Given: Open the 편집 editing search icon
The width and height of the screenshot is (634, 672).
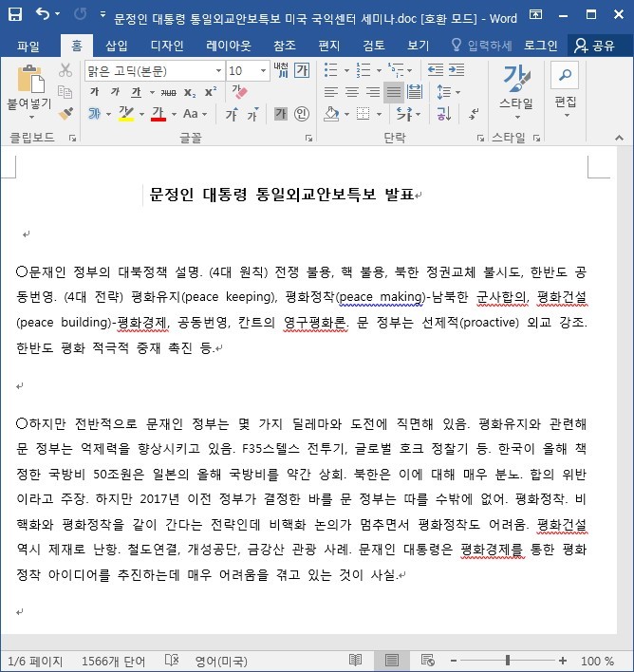Looking at the screenshot, I should click(566, 77).
